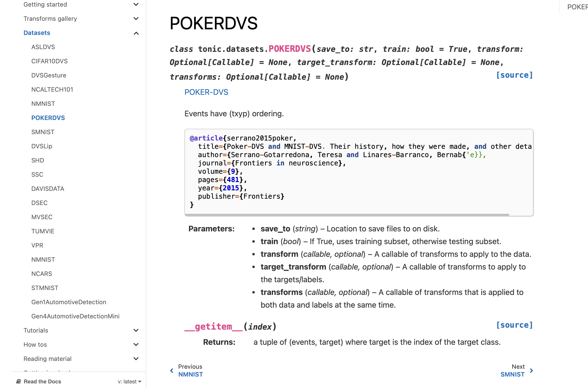Click the POKERDVS page heading
Image resolution: width=588 pixels, height=389 pixels.
tap(213, 23)
